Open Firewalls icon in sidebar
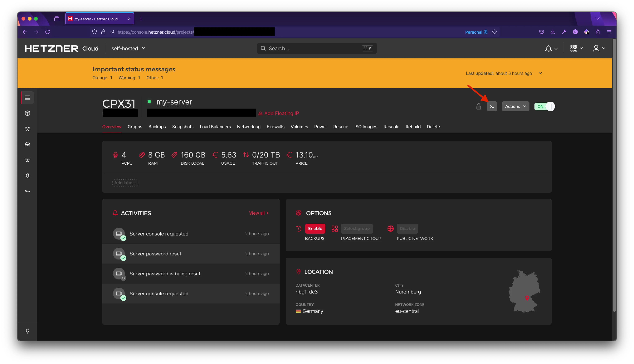The width and height of the screenshot is (634, 364). coord(27,176)
